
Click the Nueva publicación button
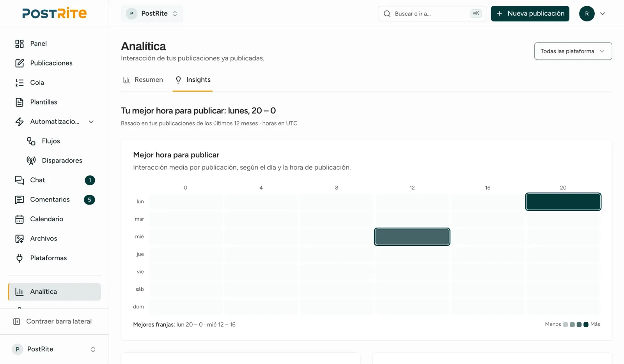coord(530,14)
